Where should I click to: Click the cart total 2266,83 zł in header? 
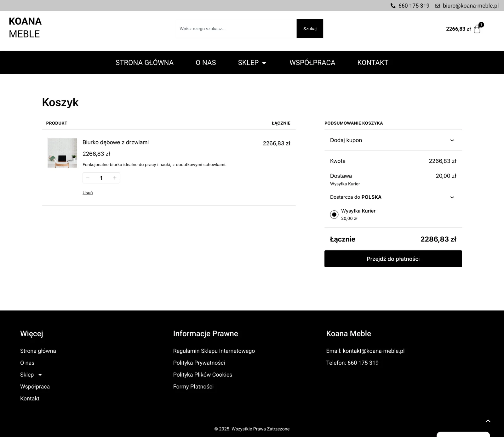[x=458, y=29]
